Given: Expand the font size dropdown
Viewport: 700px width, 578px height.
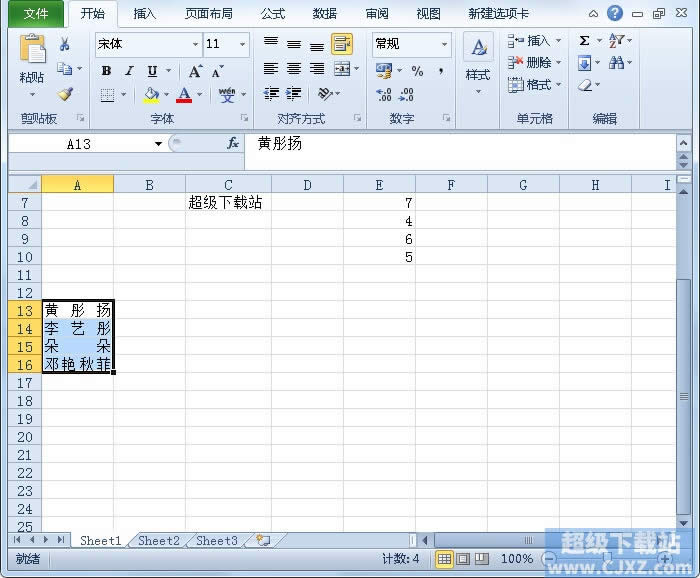Looking at the screenshot, I should point(242,45).
